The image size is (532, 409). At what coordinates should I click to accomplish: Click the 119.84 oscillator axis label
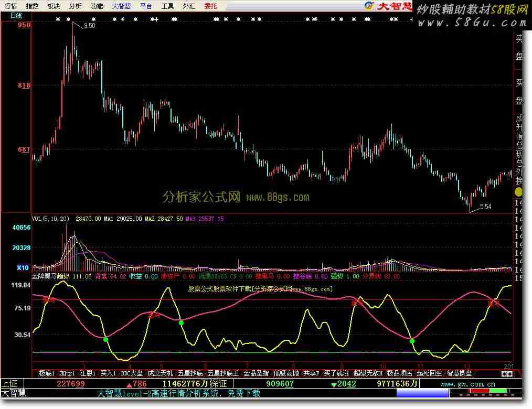20,285
